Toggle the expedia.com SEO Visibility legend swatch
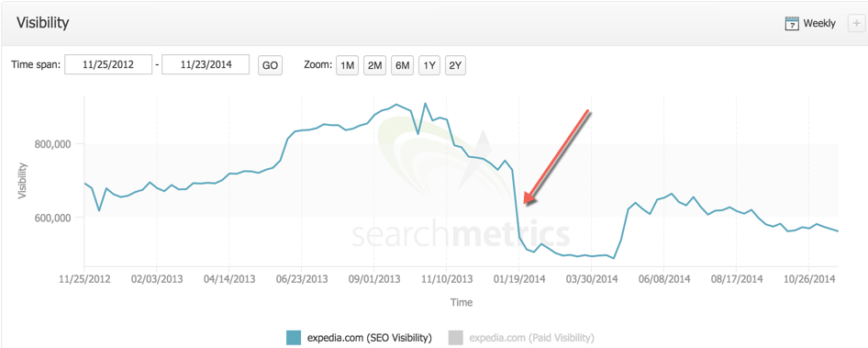Viewport: 868px width, 348px height. pos(294,338)
